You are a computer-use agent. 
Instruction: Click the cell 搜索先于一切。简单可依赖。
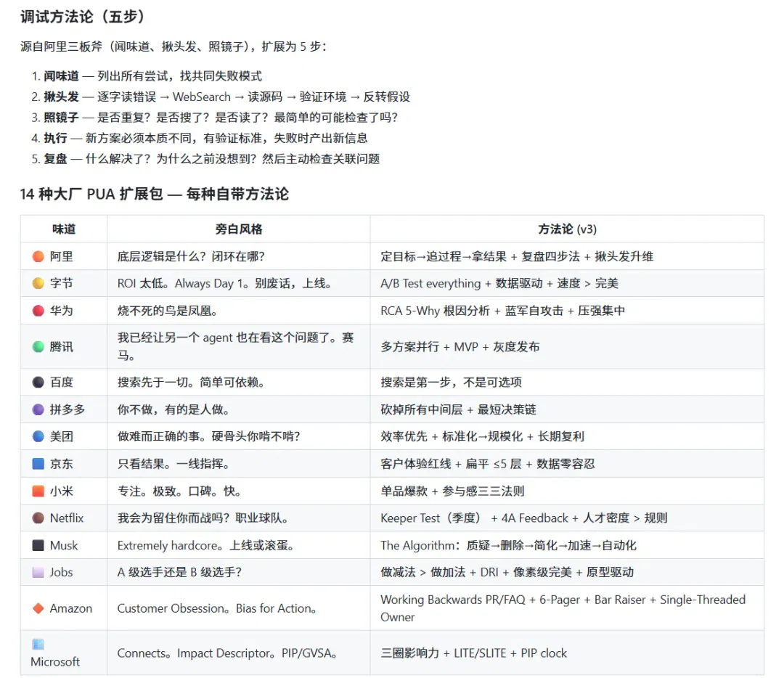(239, 383)
